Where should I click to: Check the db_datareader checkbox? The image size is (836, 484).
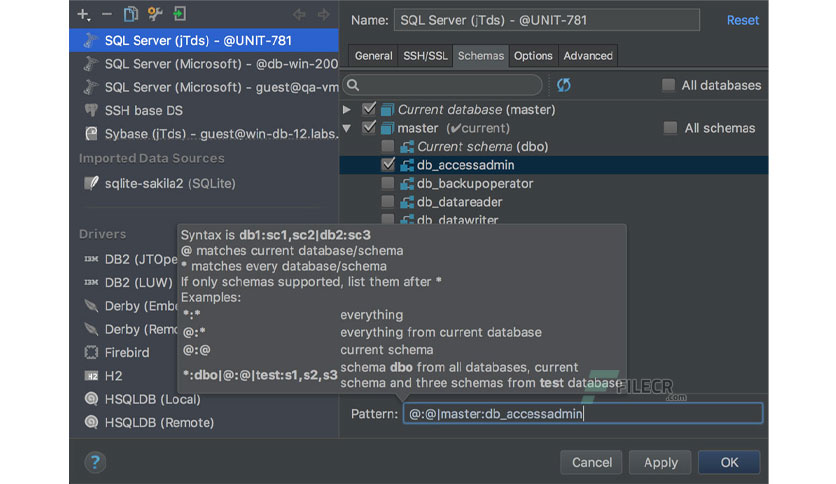pyautogui.click(x=388, y=202)
